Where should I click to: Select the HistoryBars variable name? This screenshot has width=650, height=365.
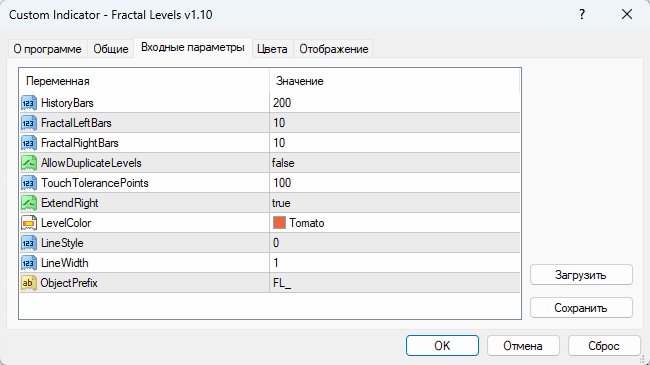click(67, 103)
